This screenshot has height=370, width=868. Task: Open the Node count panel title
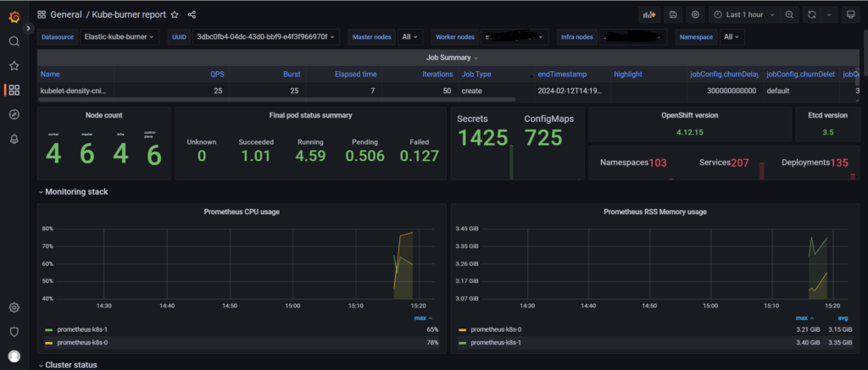click(104, 116)
